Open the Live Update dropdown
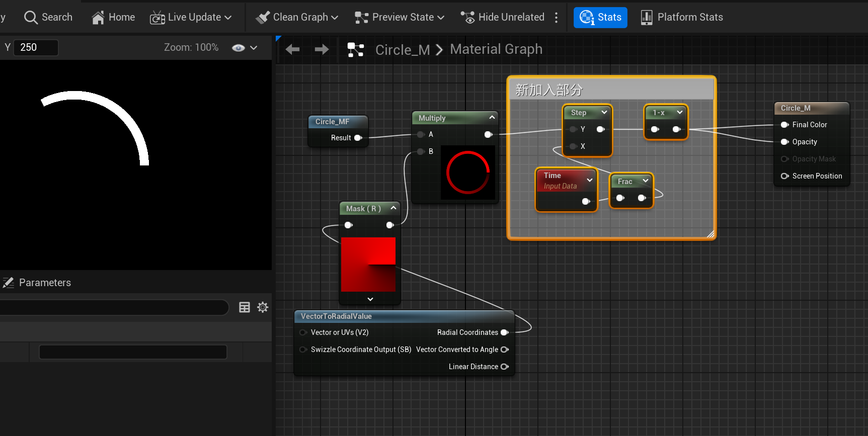The image size is (868, 436). tap(228, 18)
